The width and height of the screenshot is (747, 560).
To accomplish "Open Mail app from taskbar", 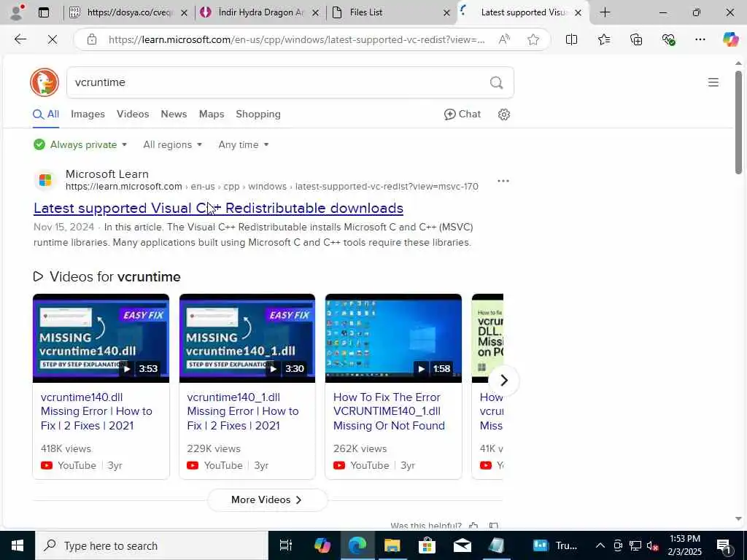I will point(462,545).
